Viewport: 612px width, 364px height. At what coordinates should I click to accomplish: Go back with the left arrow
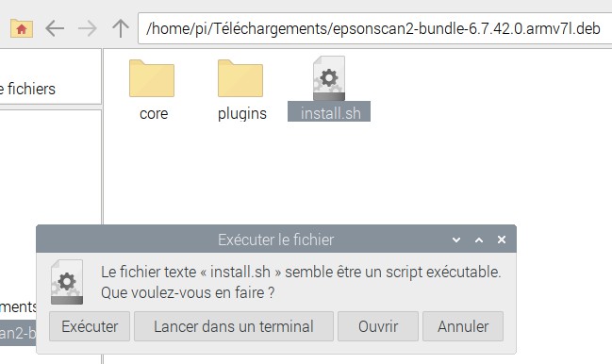[x=55, y=28]
